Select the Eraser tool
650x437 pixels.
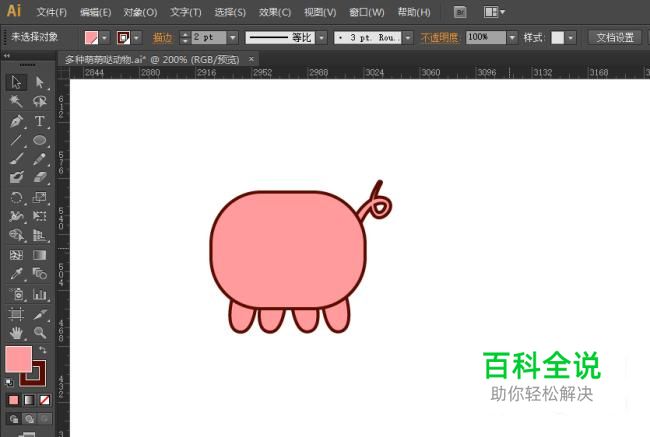coord(40,177)
